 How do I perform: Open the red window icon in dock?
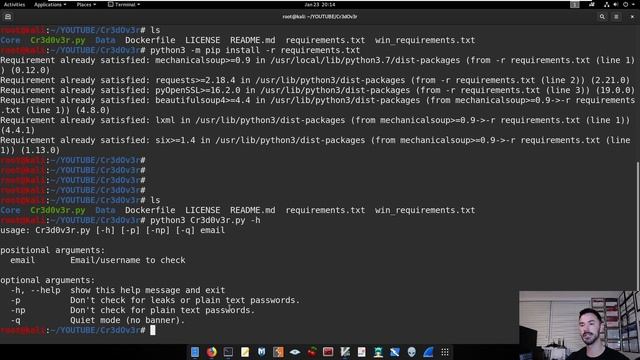pos(328,352)
